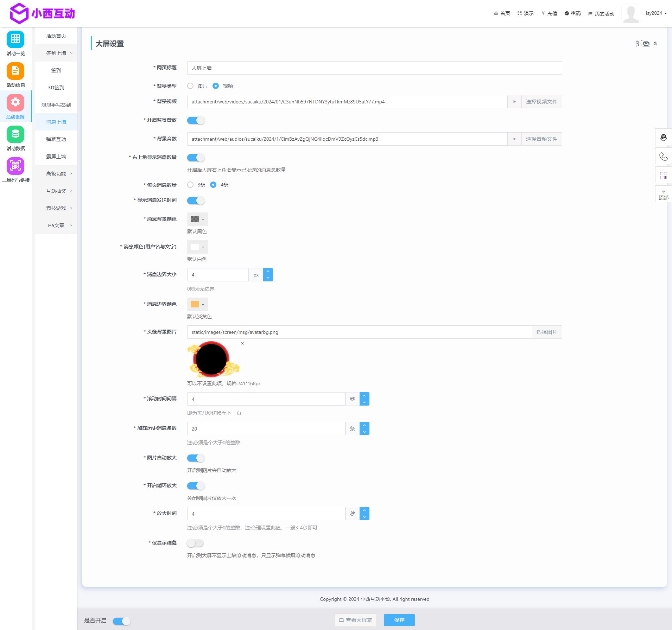This screenshot has height=630, width=672.
Task: Open the 3D签到 submenu item
Action: point(56,88)
